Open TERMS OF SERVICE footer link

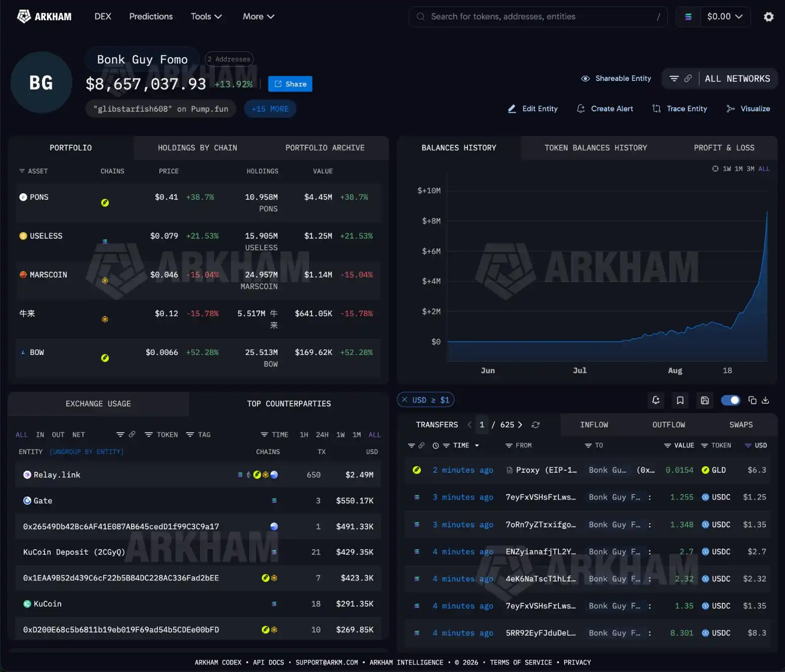pos(521,662)
